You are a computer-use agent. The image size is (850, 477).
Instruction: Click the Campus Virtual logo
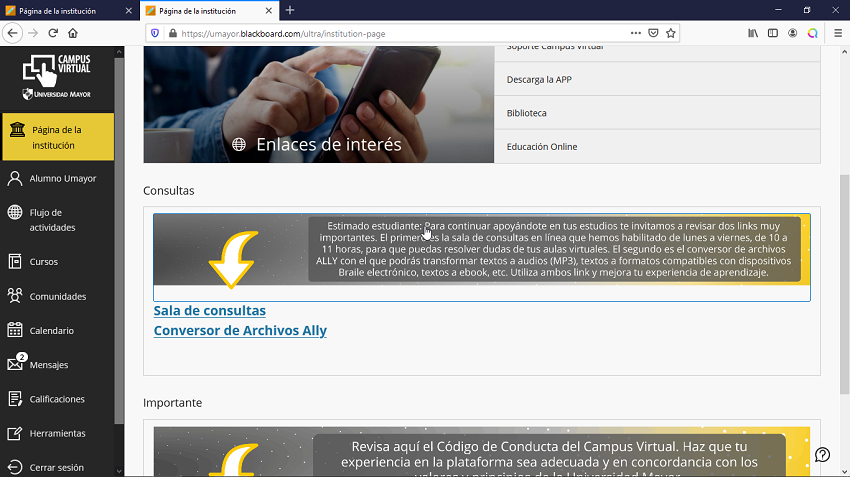pos(57,76)
